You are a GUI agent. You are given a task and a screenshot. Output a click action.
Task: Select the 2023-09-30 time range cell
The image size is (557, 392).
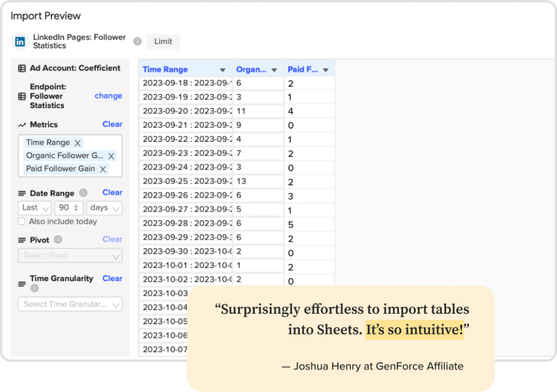pyautogui.click(x=185, y=251)
